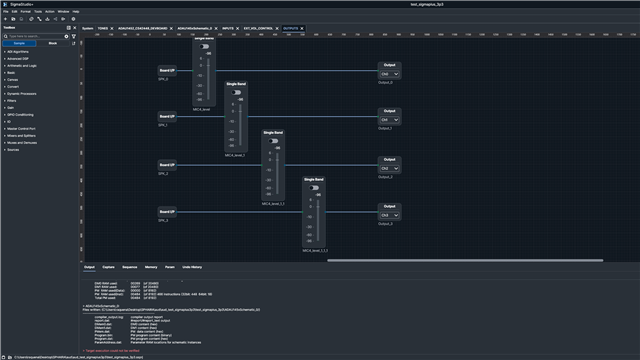Close the Toolbox panel
640x360 pixels.
point(75,28)
